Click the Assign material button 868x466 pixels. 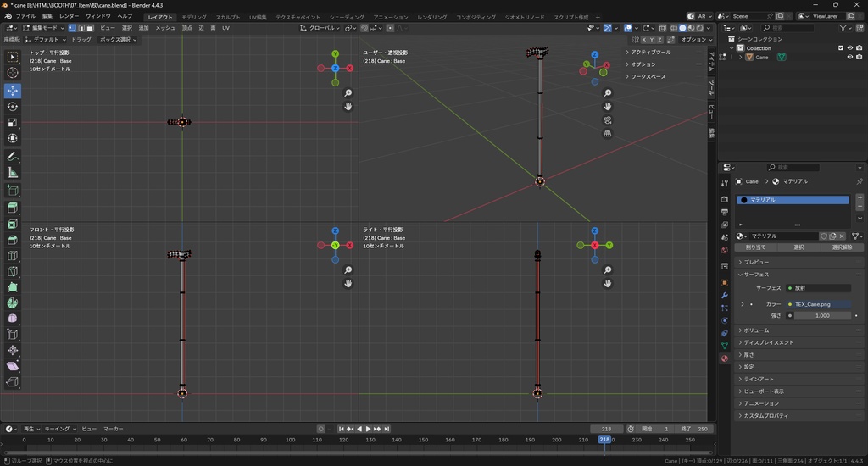click(755, 247)
